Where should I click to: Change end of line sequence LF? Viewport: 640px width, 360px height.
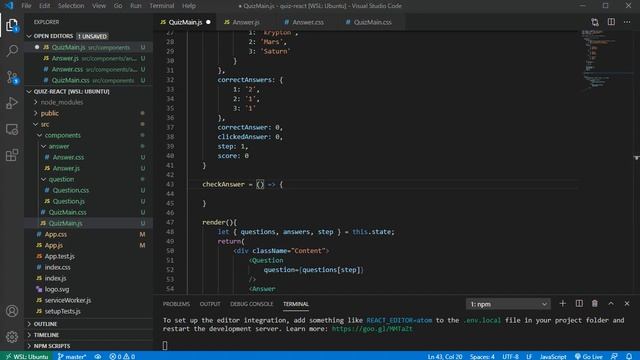click(x=529, y=356)
